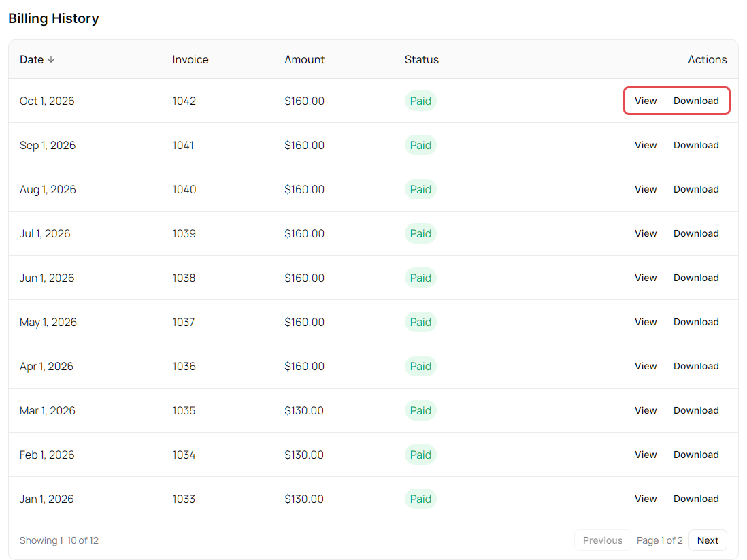View invoice 1035 from Mar 1
Viewport: 747px width, 560px height.
pos(646,411)
